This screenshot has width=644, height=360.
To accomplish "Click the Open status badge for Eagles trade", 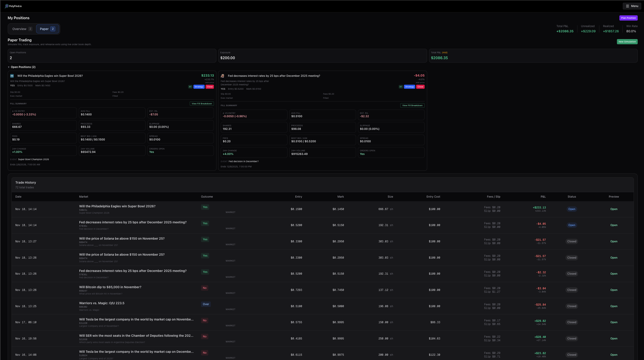I will tap(572, 209).
